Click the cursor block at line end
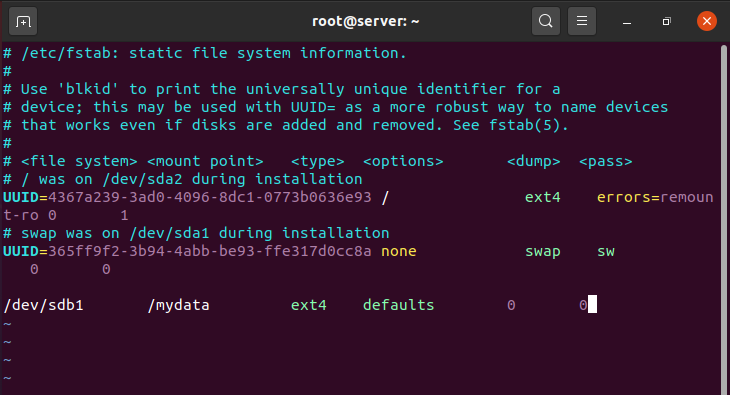This screenshot has height=395, width=730. coord(592,305)
